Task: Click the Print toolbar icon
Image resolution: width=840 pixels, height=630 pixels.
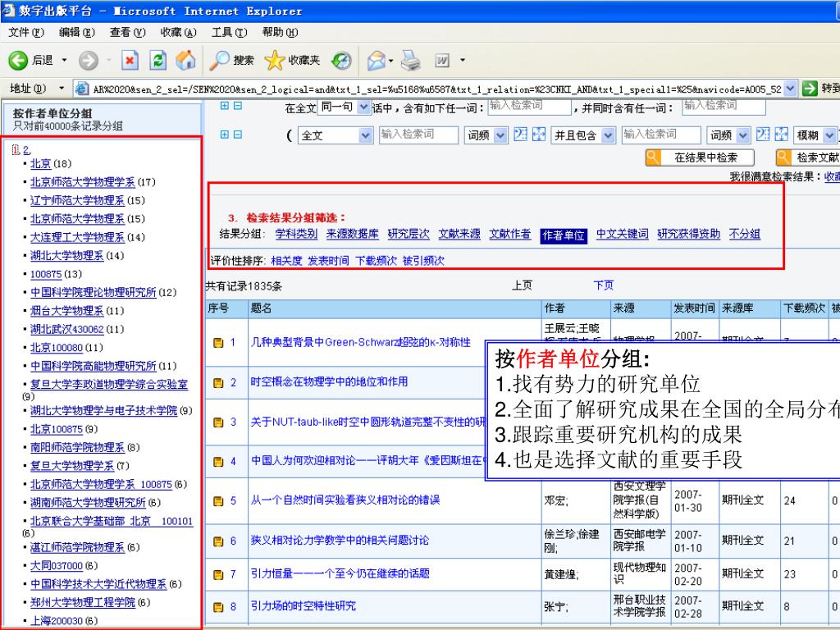Action: [x=412, y=60]
